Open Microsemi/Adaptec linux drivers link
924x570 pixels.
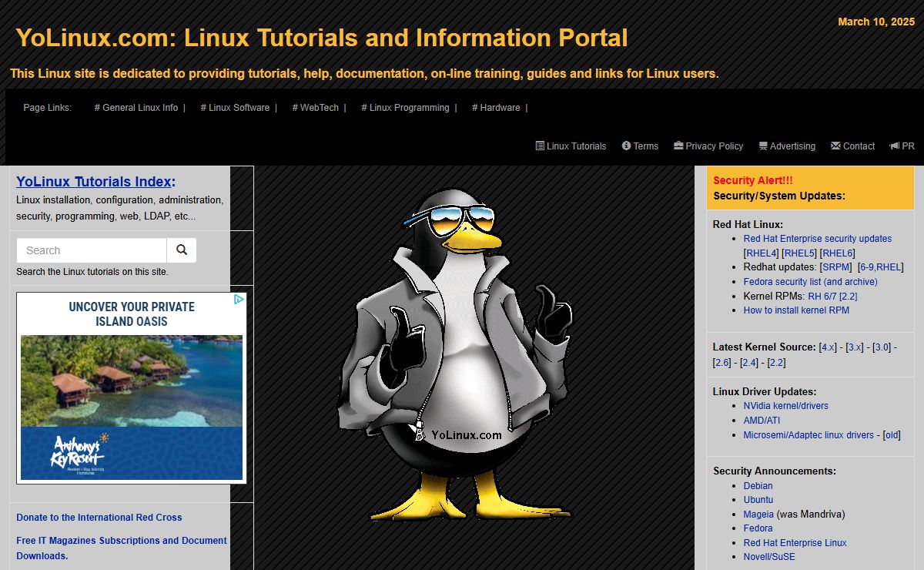(808, 435)
